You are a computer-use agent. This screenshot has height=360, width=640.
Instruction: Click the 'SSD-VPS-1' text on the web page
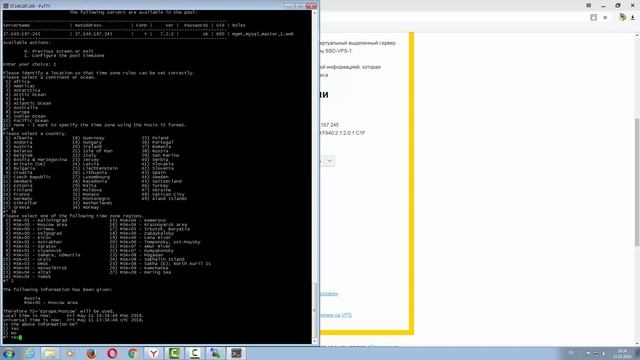tap(338, 51)
